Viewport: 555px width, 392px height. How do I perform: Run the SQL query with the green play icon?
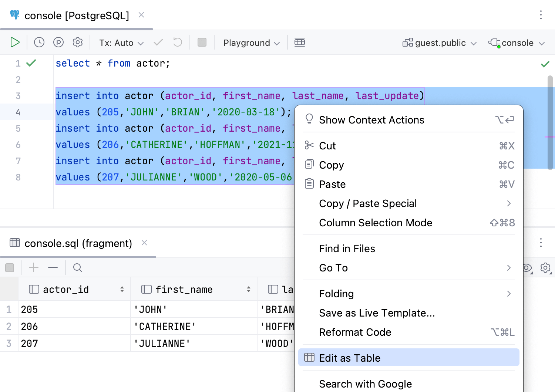pos(15,42)
